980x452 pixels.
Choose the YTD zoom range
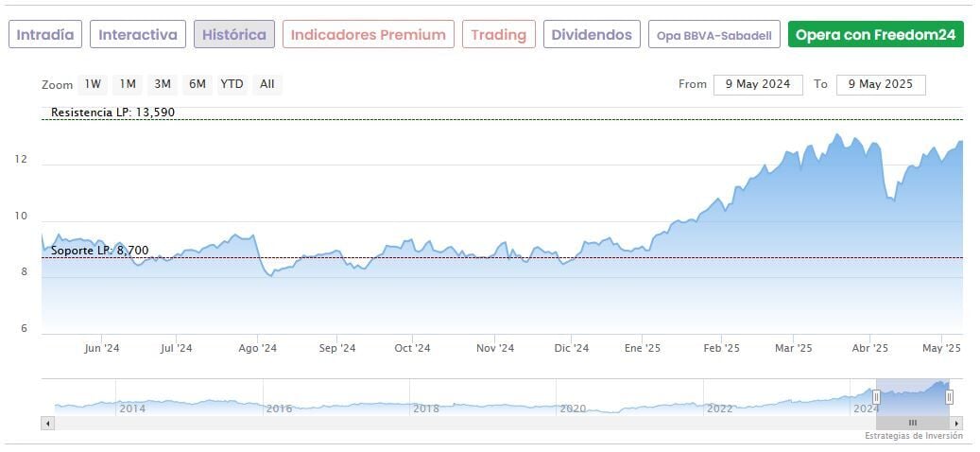pyautogui.click(x=232, y=84)
